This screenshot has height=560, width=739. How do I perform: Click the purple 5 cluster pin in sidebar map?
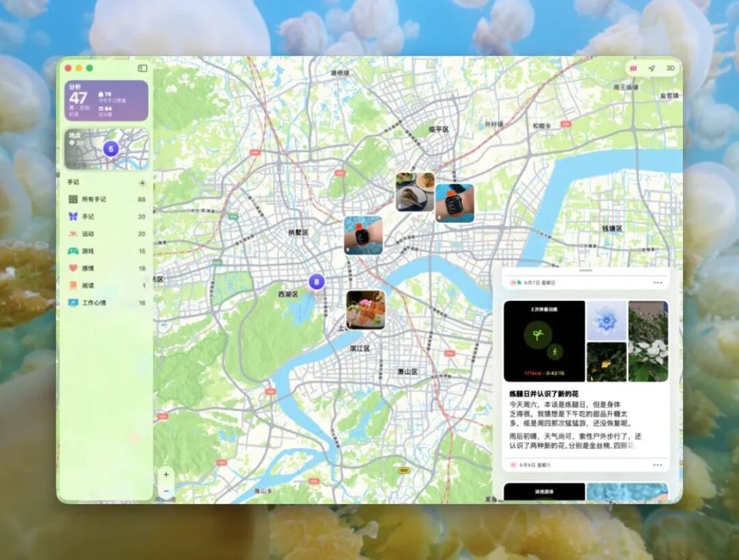[x=111, y=149]
